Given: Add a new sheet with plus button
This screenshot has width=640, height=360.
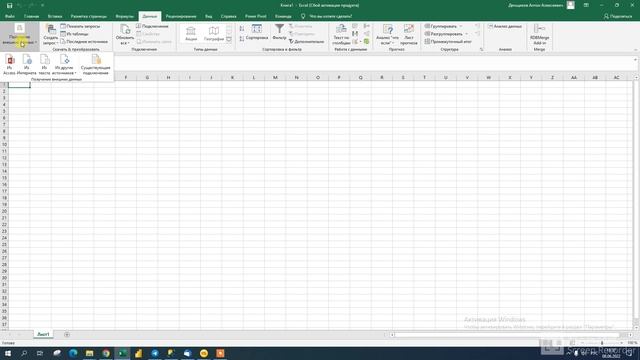Looking at the screenshot, I should coord(67,335).
